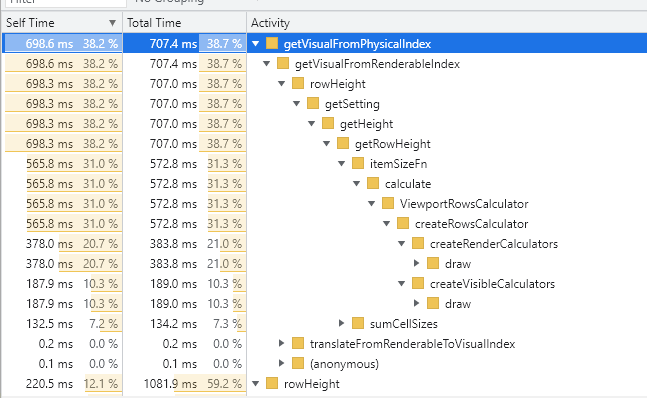The height and width of the screenshot is (398, 647).
Task: Collapse the selected getVisualFromPhysicalIndex row
Action: (255, 43)
